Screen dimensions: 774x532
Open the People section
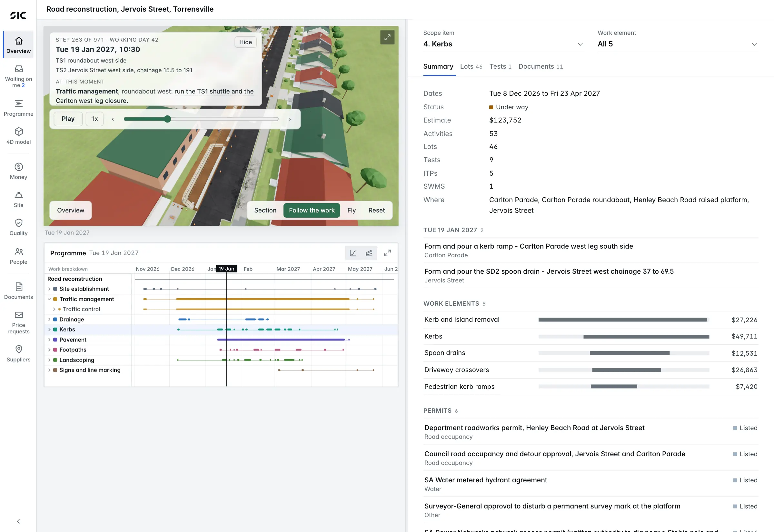(x=19, y=256)
